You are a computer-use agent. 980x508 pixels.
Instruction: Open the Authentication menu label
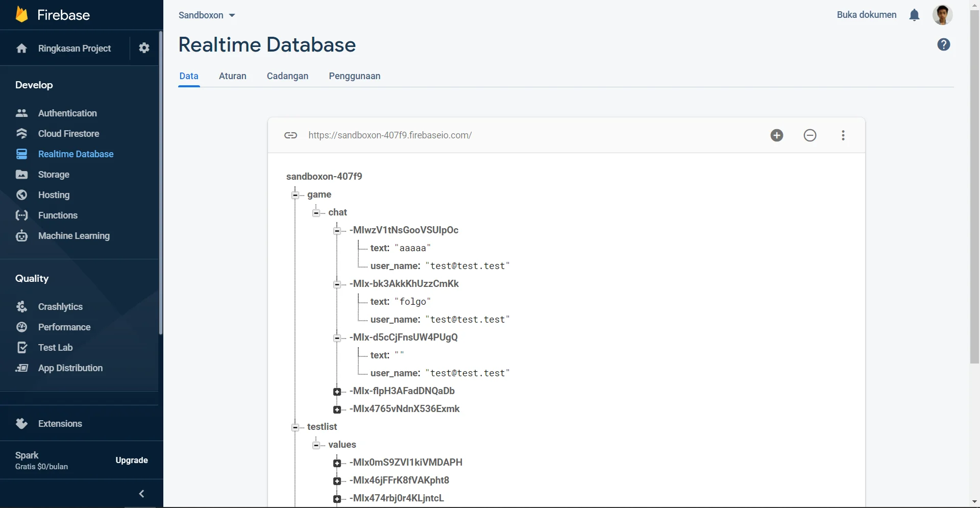coord(67,113)
